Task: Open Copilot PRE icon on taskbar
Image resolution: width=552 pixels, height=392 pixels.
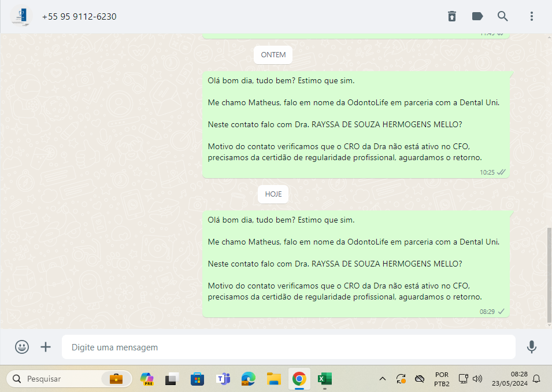Action: pos(147,379)
